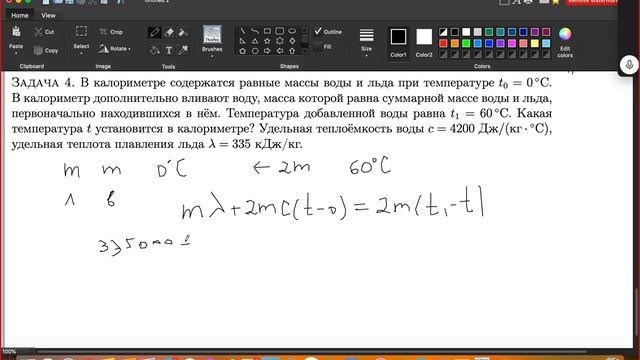
Task: Pick the orange color swatch
Action: pos(455,43)
